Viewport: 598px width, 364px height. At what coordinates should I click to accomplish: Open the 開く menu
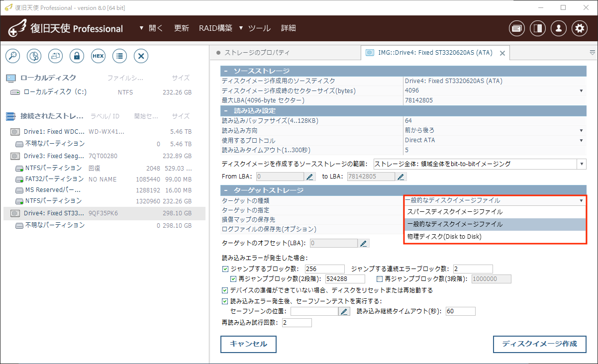click(152, 28)
